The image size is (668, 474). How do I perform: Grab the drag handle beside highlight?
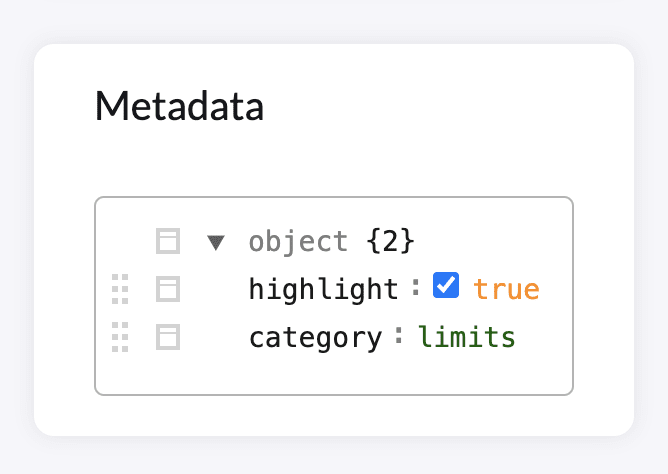(x=120, y=289)
